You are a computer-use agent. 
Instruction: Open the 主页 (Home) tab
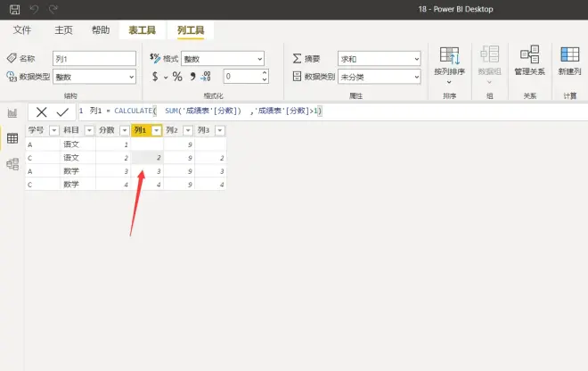click(63, 30)
